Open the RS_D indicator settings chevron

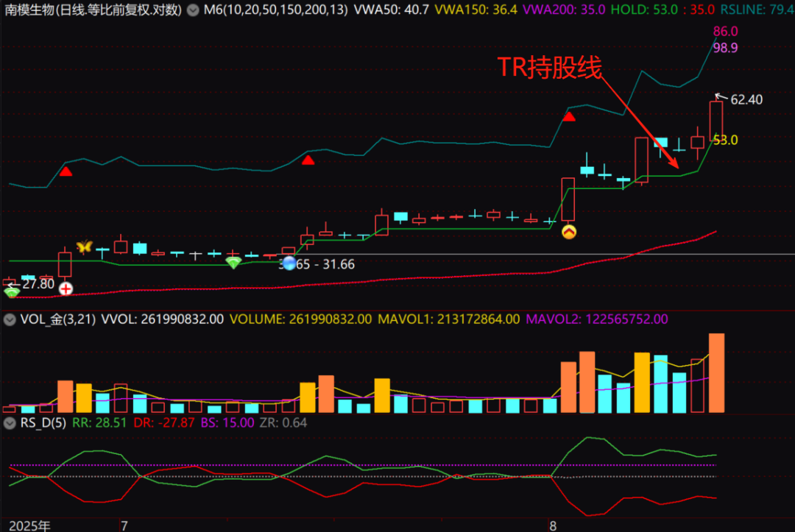click(x=10, y=423)
